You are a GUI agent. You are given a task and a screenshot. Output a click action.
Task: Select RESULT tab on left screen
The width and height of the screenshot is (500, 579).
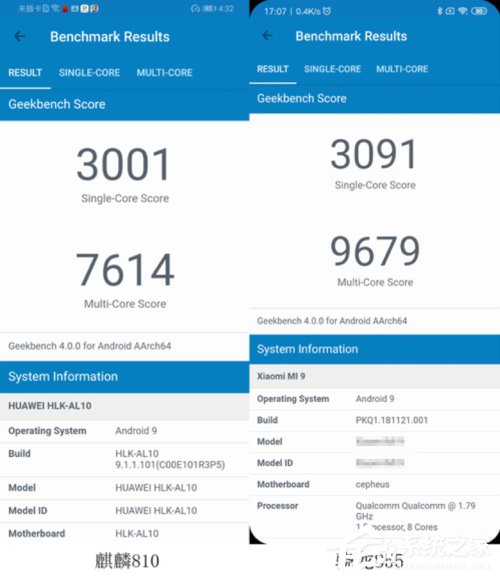click(x=25, y=72)
